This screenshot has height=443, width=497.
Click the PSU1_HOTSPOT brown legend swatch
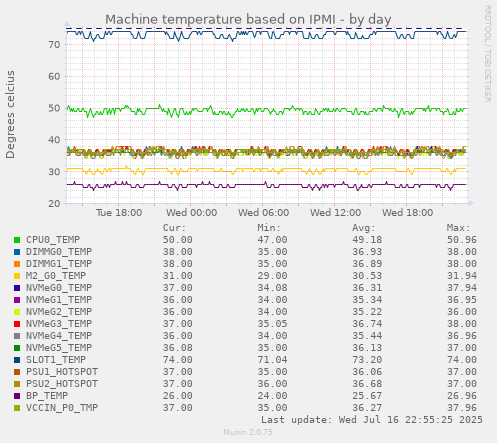tap(17, 372)
